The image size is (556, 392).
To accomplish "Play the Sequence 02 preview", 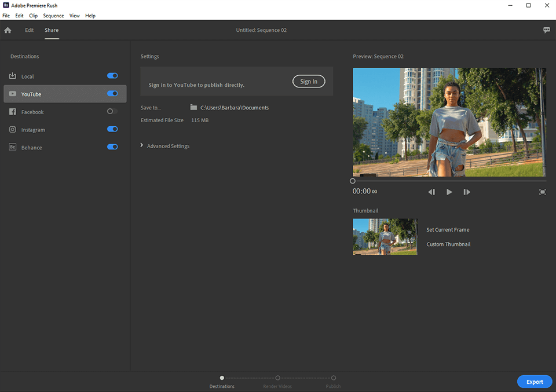I will (449, 192).
